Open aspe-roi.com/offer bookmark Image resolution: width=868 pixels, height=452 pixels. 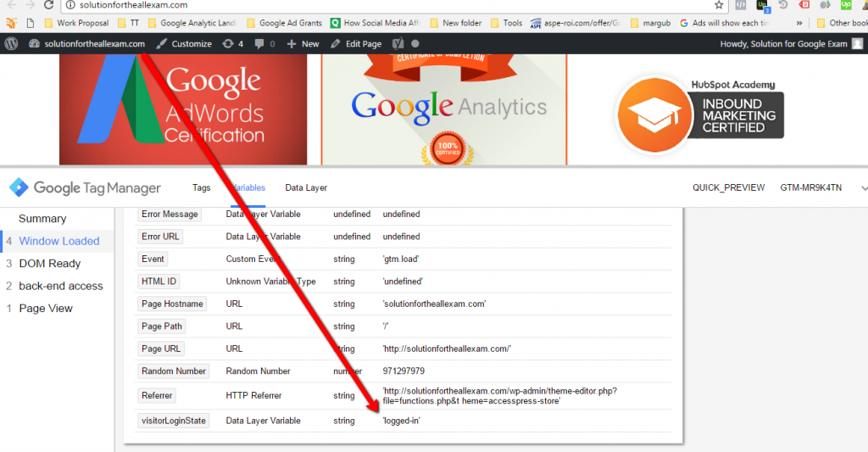[x=576, y=23]
